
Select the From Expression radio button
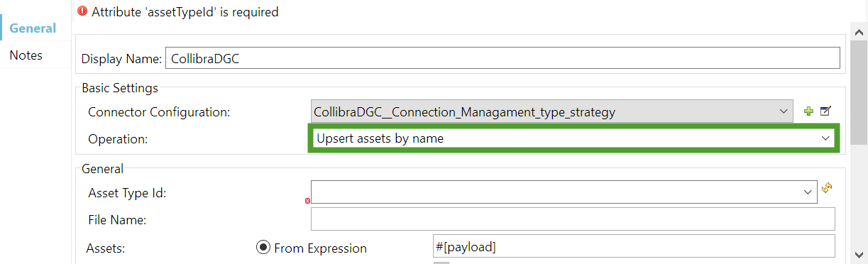point(263,248)
